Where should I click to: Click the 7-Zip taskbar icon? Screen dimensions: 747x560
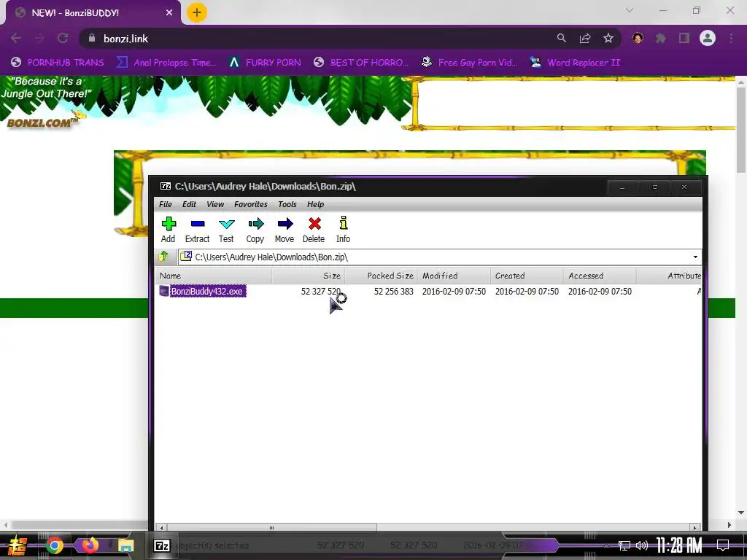162,545
